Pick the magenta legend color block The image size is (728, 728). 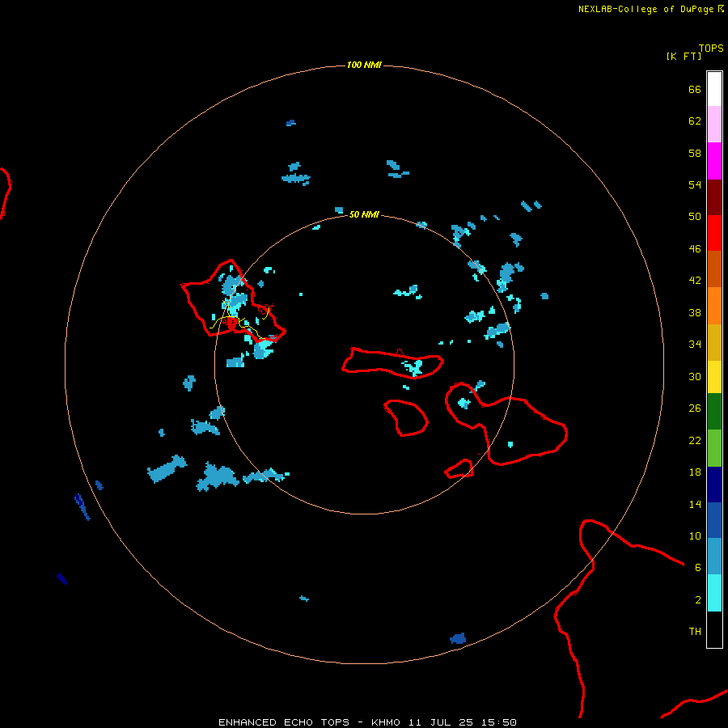(x=714, y=161)
